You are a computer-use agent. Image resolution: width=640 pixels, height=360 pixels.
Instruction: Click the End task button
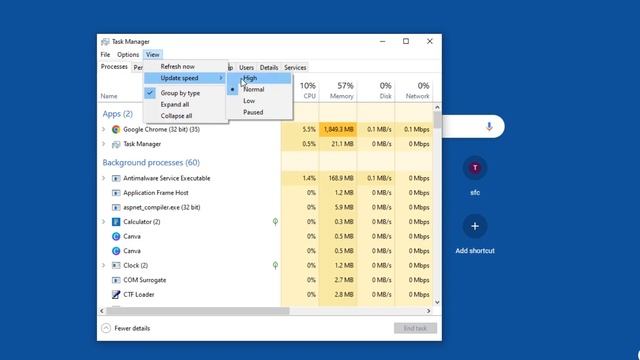coord(415,328)
